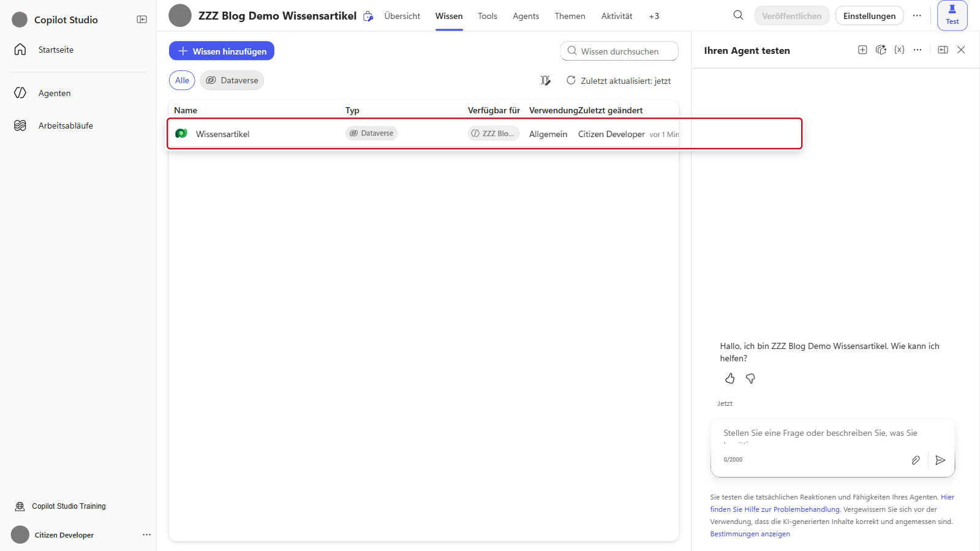980x551 pixels.
Task: Toggle the Test panel button
Action: (x=952, y=15)
